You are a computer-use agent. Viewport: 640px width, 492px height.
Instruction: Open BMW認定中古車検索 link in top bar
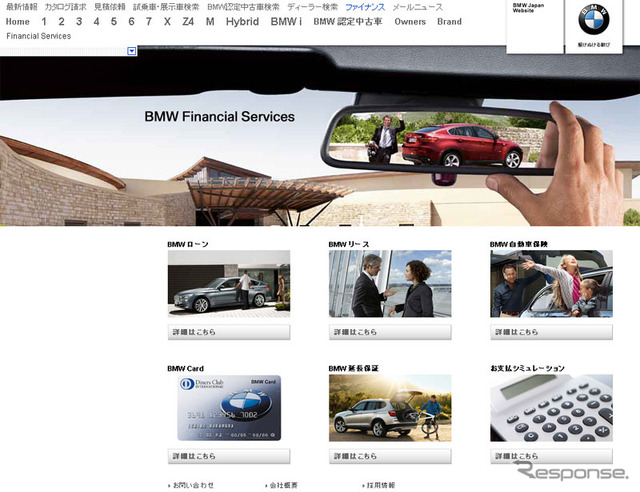[x=243, y=7]
